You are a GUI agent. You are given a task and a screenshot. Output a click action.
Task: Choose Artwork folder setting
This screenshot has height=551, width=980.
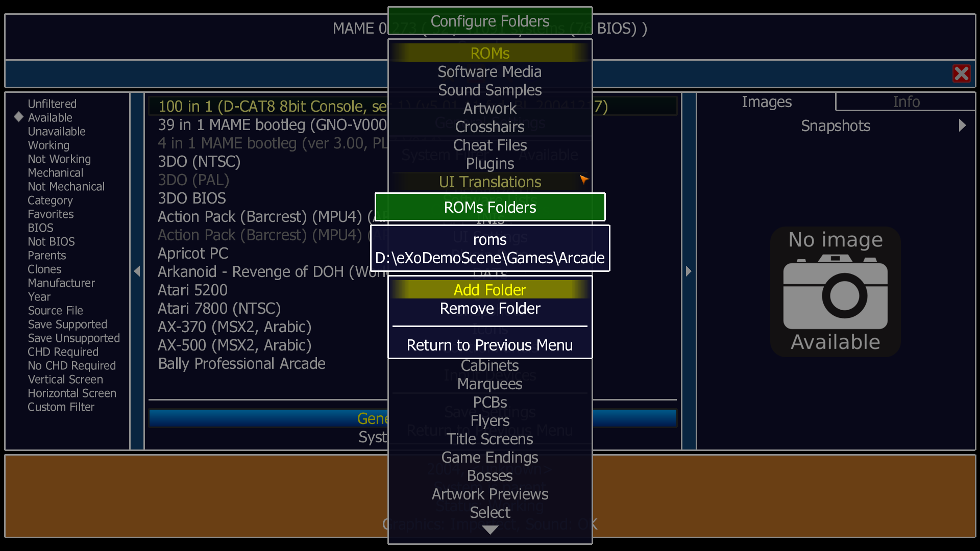pyautogui.click(x=490, y=108)
